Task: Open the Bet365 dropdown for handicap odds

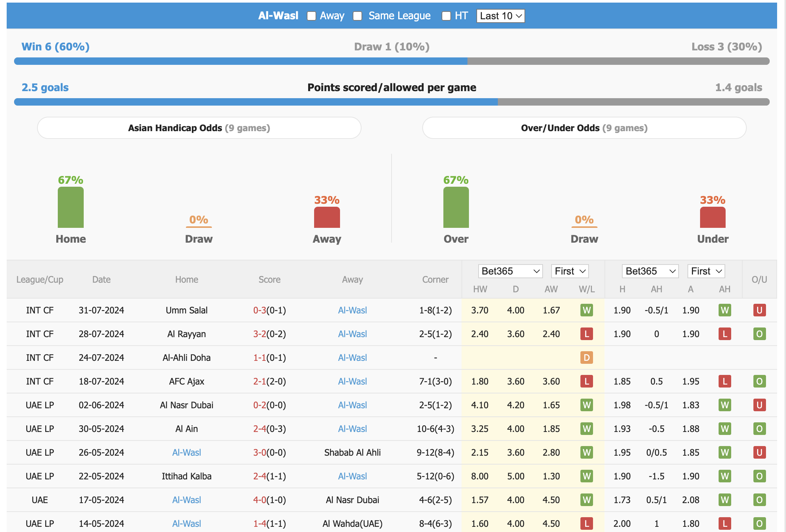Action: point(650,271)
